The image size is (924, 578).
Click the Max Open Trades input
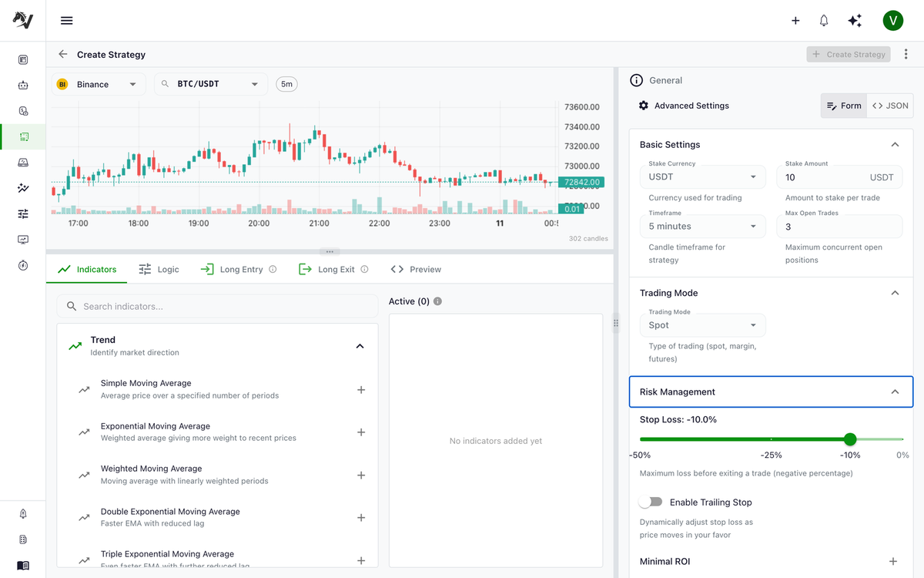[839, 227]
